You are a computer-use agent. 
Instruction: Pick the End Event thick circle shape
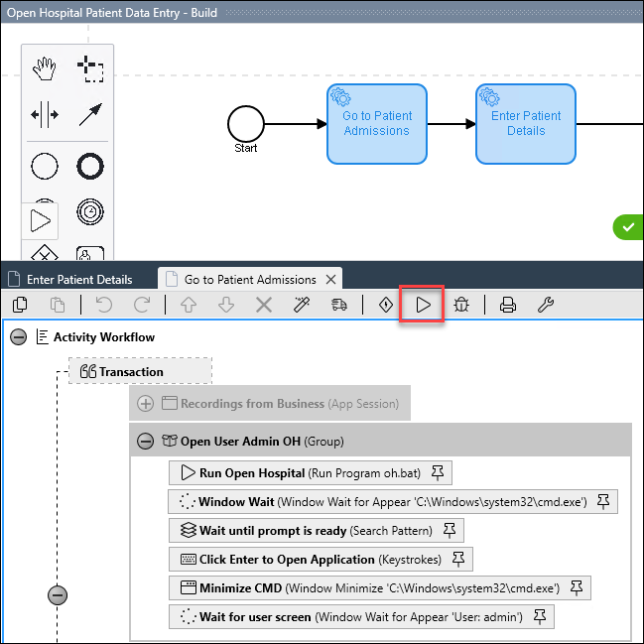tap(90, 166)
